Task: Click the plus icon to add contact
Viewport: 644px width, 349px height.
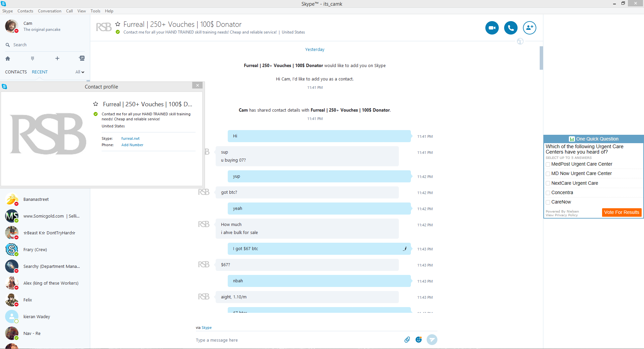Action: tap(57, 58)
